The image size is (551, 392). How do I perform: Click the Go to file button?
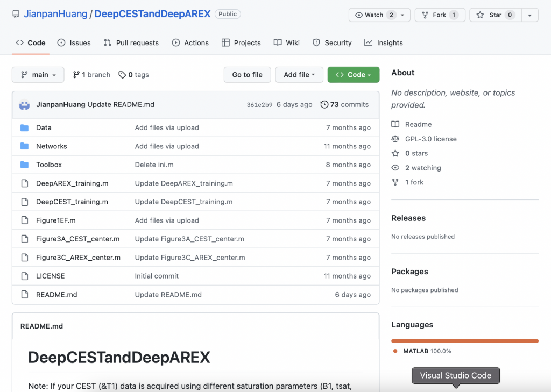248,75
